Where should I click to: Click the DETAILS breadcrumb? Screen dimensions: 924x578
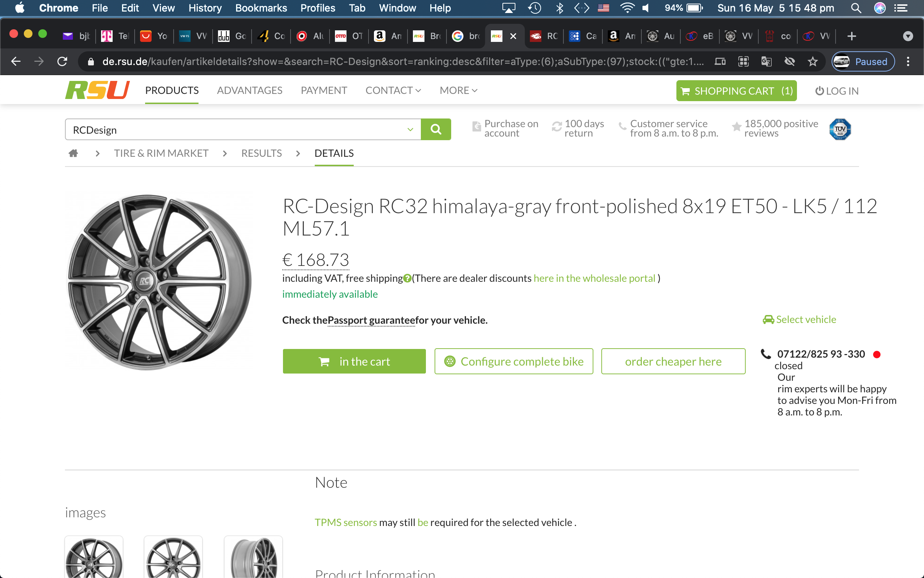[x=334, y=153]
